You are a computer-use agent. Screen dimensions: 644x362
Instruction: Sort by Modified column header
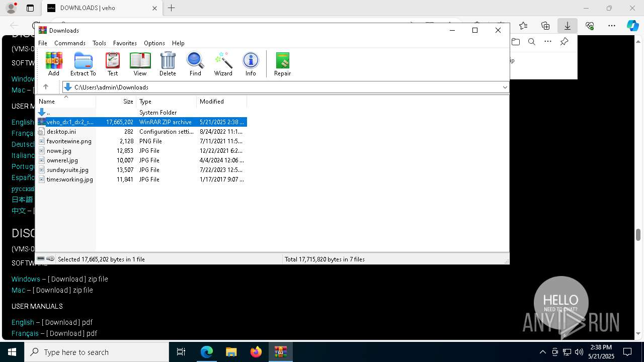(221, 102)
